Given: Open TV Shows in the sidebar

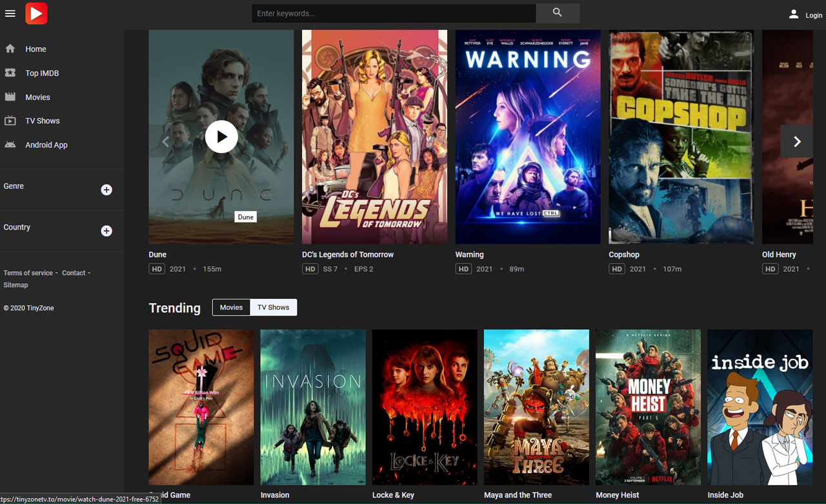Looking at the screenshot, I should [43, 121].
